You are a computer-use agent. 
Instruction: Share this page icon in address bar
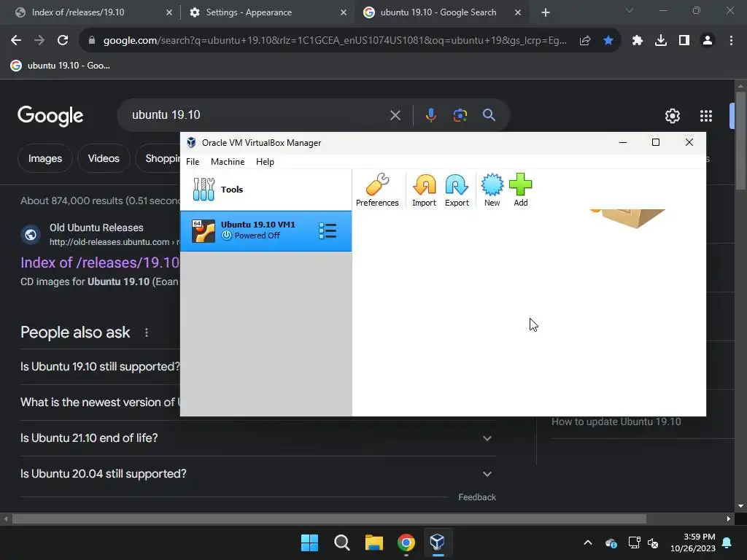pos(585,41)
